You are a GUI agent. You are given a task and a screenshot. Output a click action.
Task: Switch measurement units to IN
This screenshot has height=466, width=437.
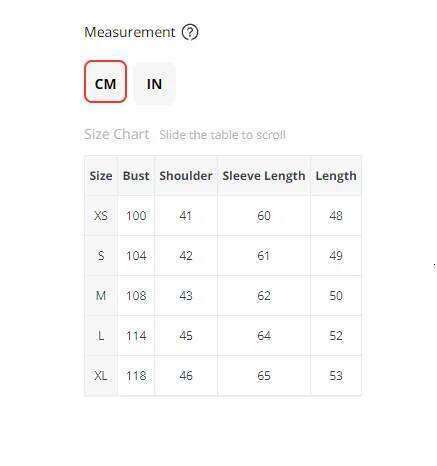click(x=154, y=84)
